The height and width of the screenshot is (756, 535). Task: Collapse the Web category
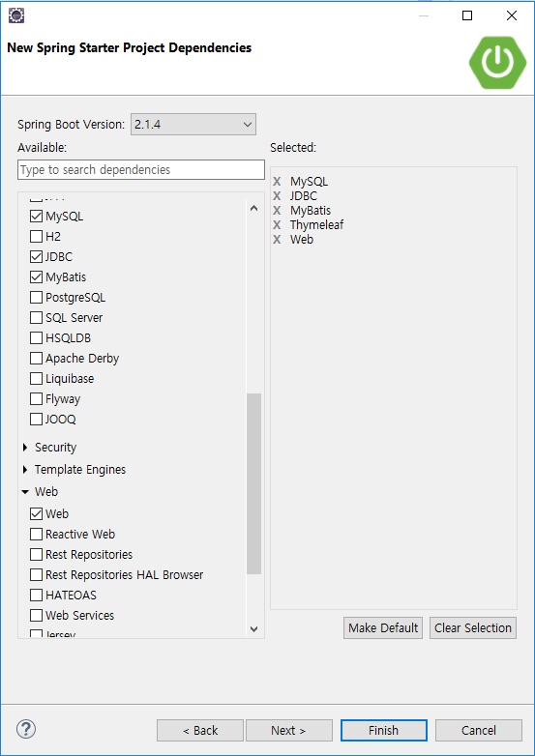click(x=25, y=492)
